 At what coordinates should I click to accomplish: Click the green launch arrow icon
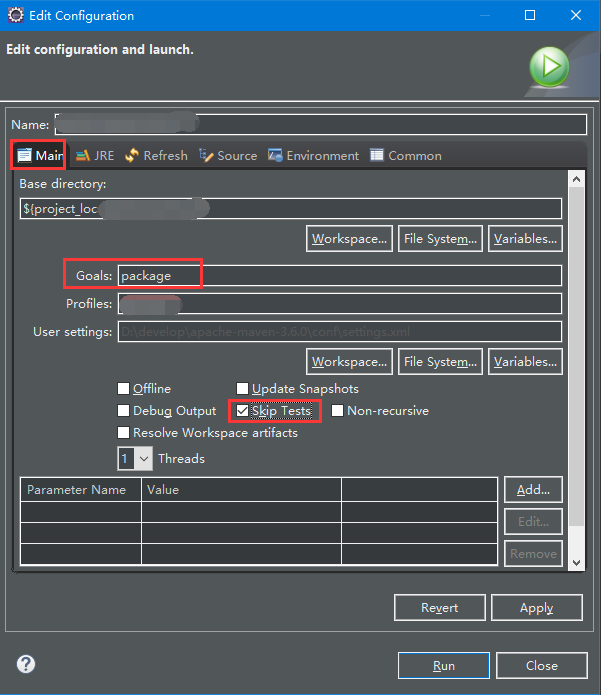pos(549,67)
